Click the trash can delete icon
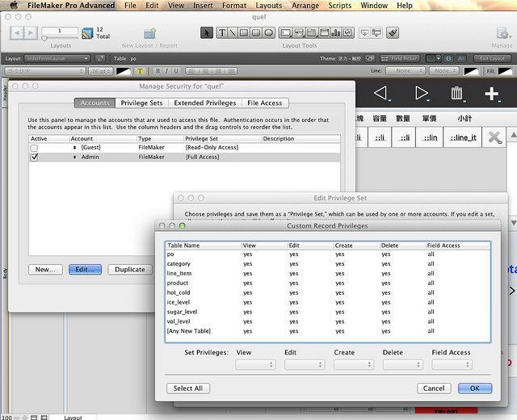Image resolution: width=517 pixels, height=420 pixels. pyautogui.click(x=457, y=94)
